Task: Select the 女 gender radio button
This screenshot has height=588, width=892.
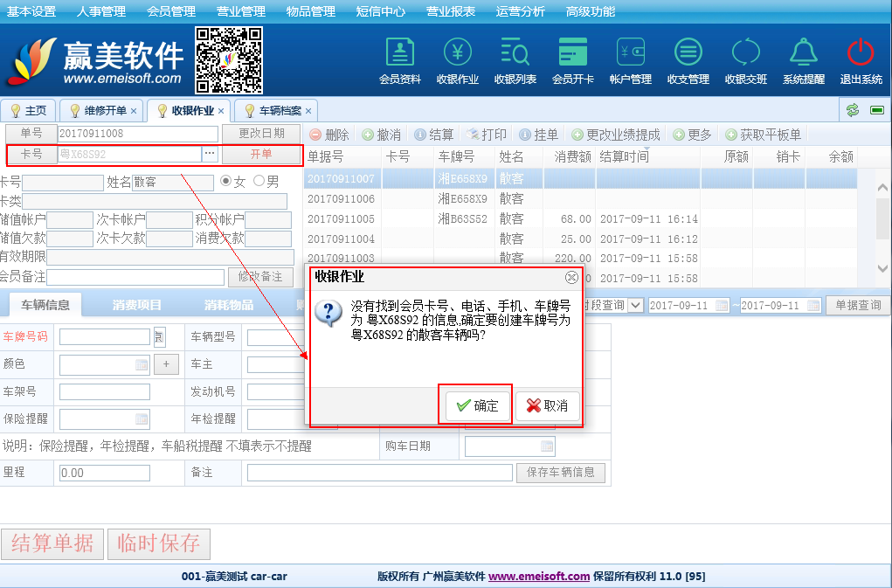Action: [x=226, y=182]
